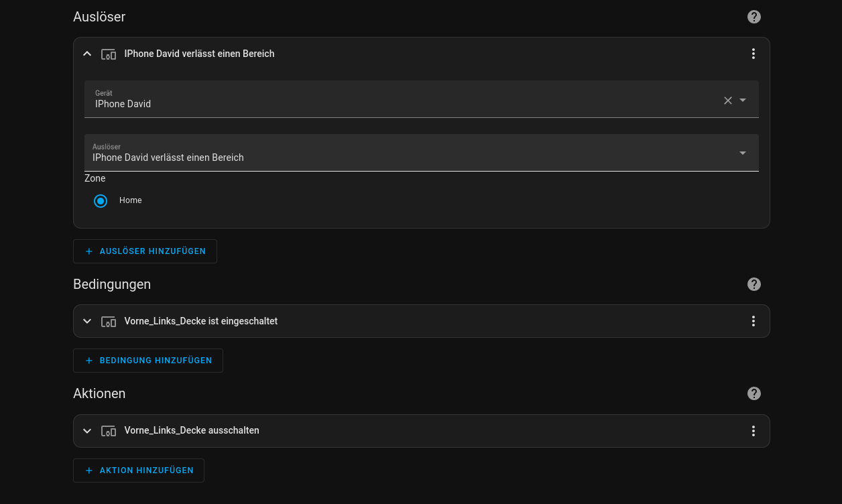Open the Auslöser type dropdown
Screen dimensions: 842x504
422,153
